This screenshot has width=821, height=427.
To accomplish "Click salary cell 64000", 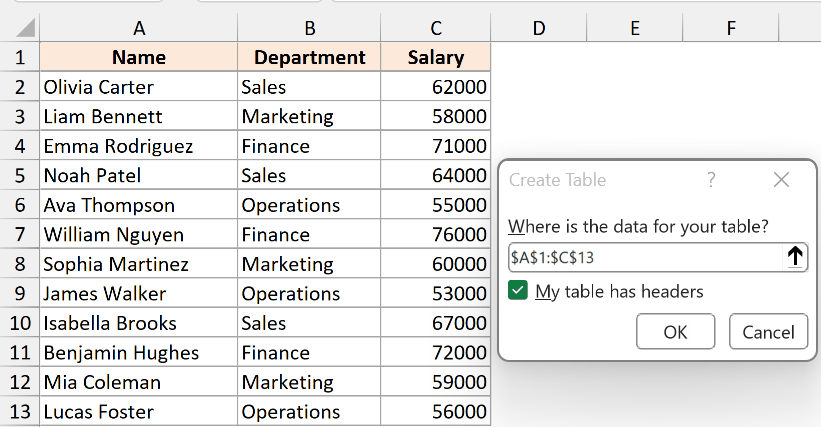I will click(x=436, y=175).
